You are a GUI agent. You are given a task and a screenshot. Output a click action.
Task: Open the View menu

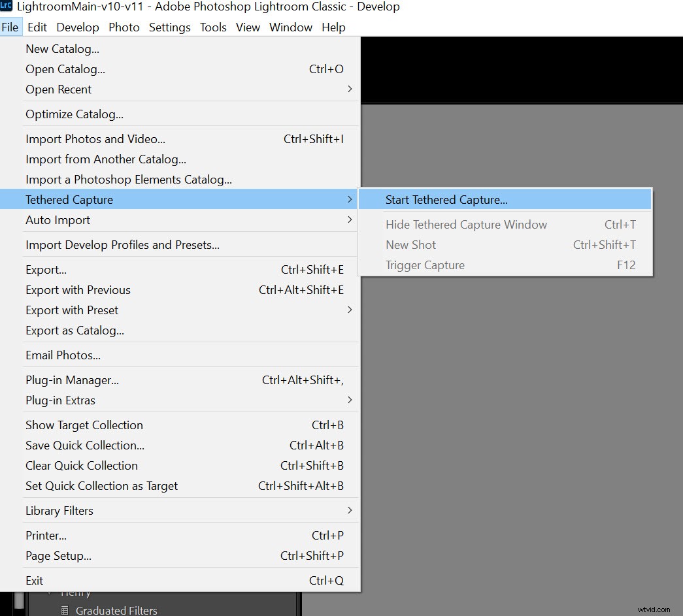coord(248,27)
